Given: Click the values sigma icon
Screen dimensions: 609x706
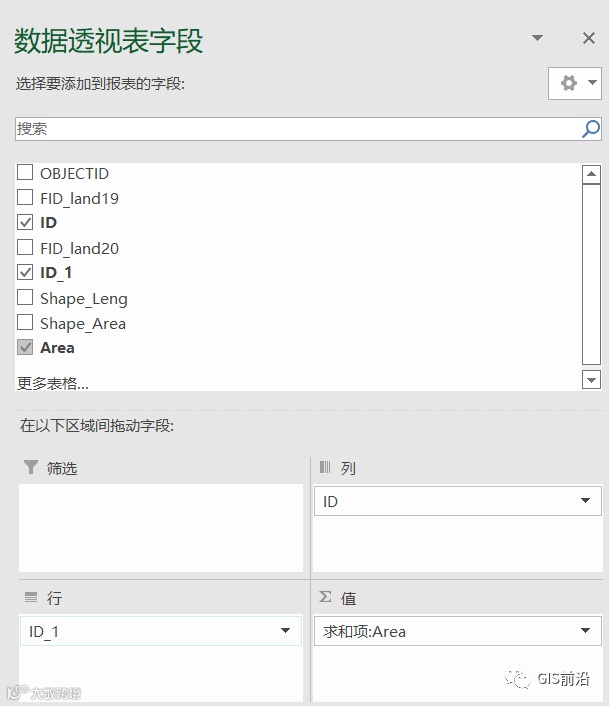Looking at the screenshot, I should pyautogui.click(x=325, y=597).
